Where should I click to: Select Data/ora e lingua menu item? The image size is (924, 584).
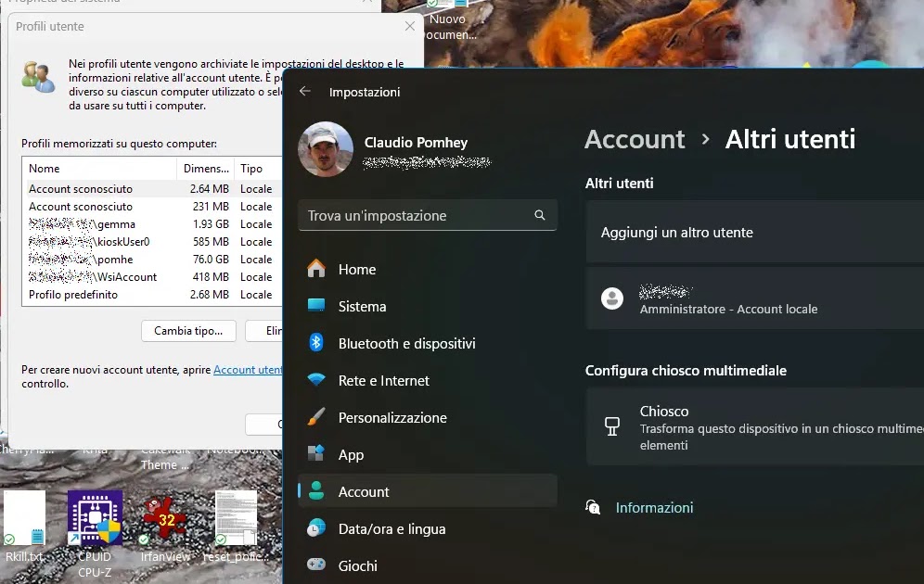click(391, 528)
